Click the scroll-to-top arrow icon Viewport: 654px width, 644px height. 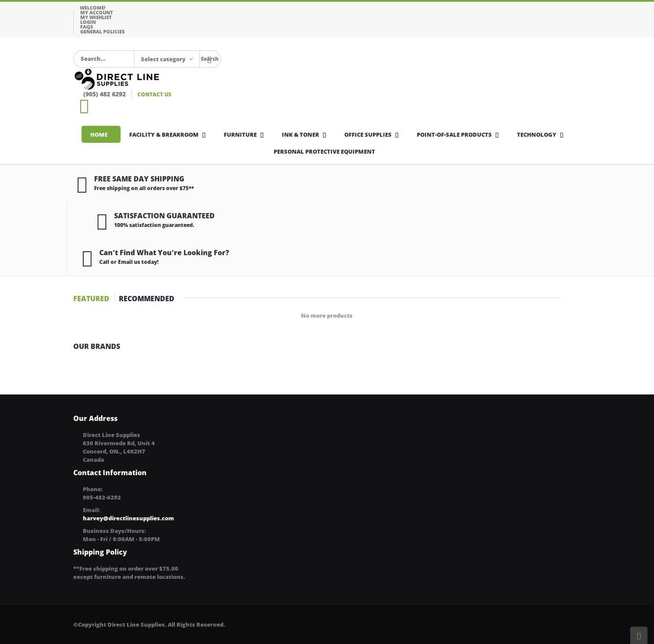tap(638, 635)
